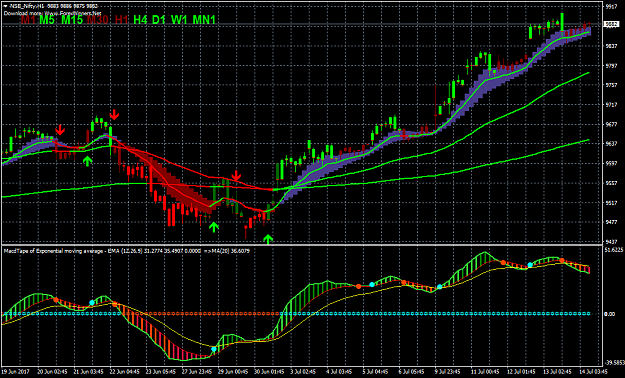Click the current price tag 9882
625x378 pixels.
click(611, 24)
